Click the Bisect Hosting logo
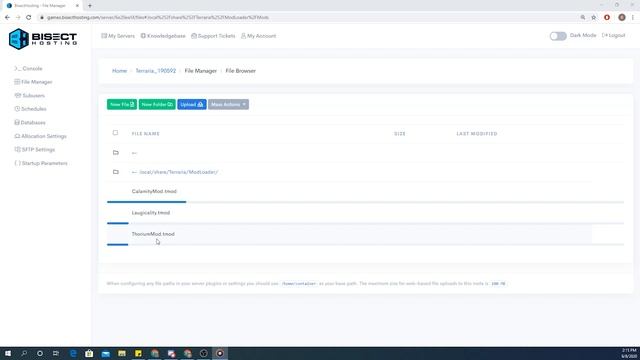 tap(43, 39)
